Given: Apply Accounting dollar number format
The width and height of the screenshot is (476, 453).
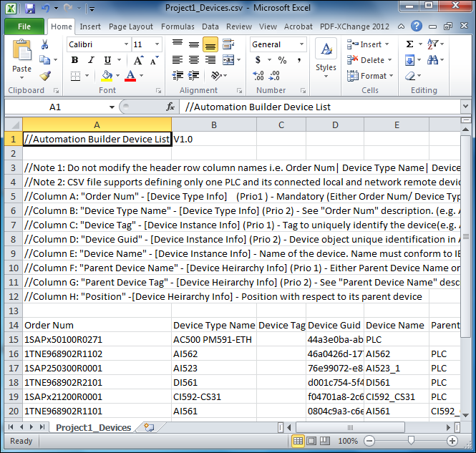Looking at the screenshot, I should click(x=258, y=60).
